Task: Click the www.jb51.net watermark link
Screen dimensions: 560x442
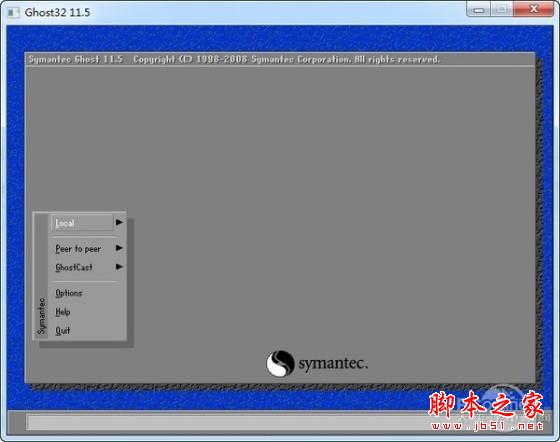Action: coord(488,426)
